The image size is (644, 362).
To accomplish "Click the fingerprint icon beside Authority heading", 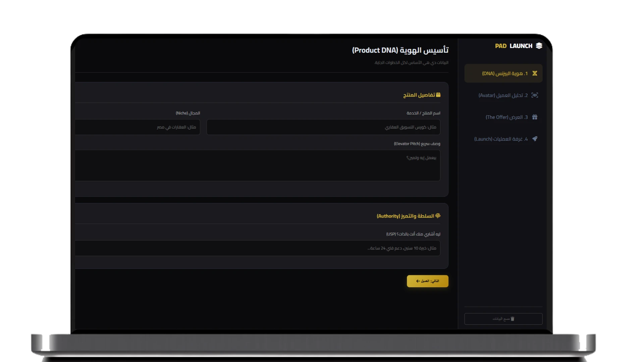I will [438, 216].
